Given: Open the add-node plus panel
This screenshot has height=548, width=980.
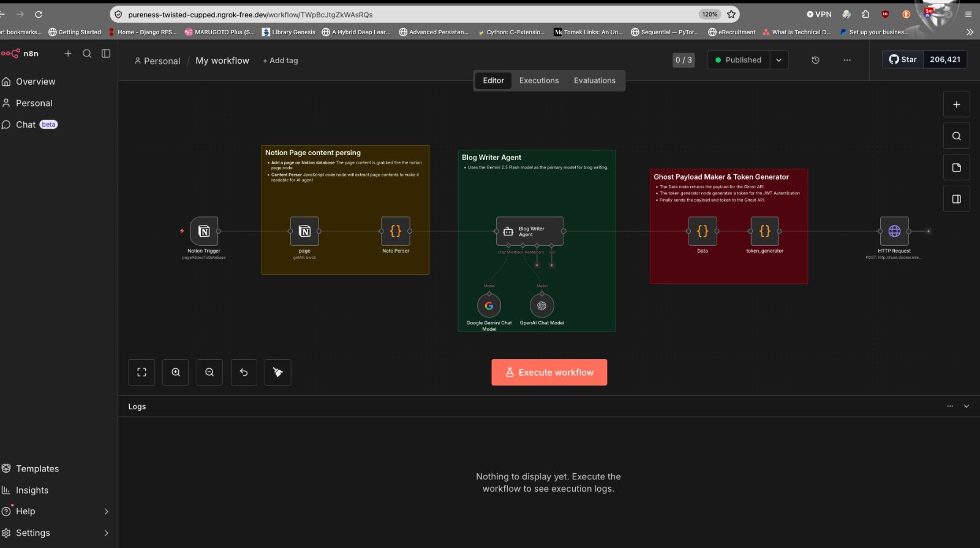Looking at the screenshot, I should click(956, 105).
